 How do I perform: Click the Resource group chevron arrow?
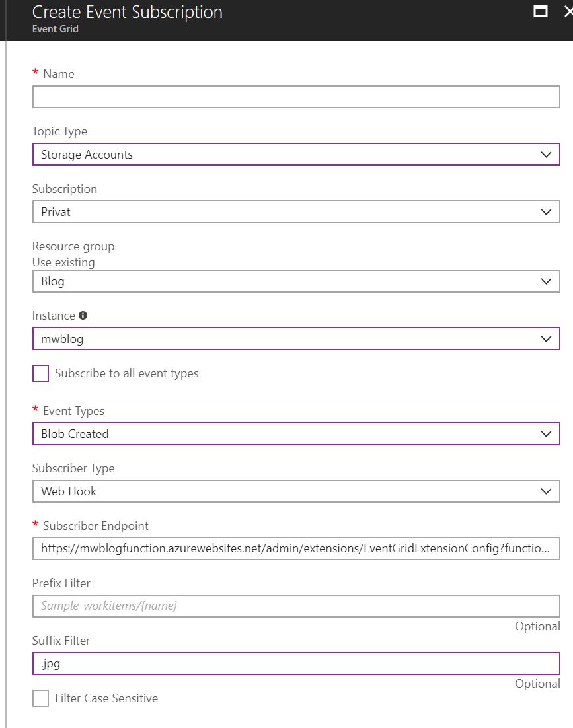546,281
